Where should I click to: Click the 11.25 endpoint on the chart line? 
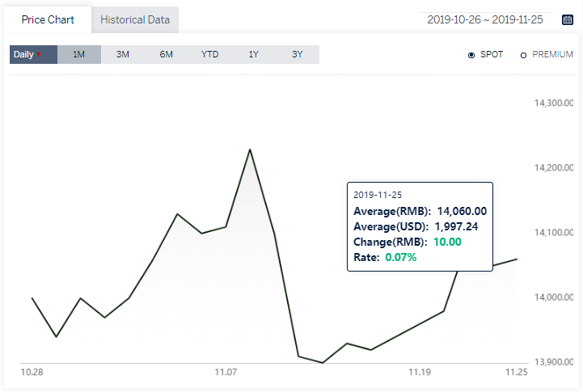(517, 259)
